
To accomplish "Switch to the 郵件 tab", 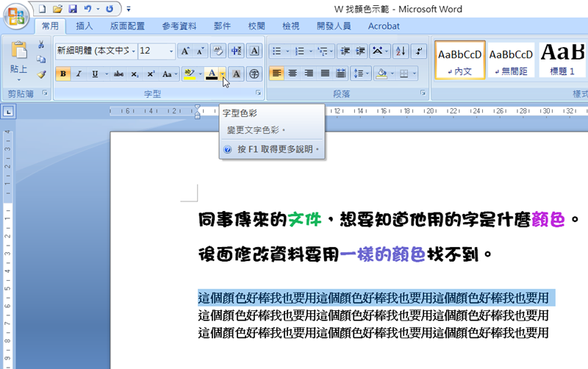I will 222,26.
